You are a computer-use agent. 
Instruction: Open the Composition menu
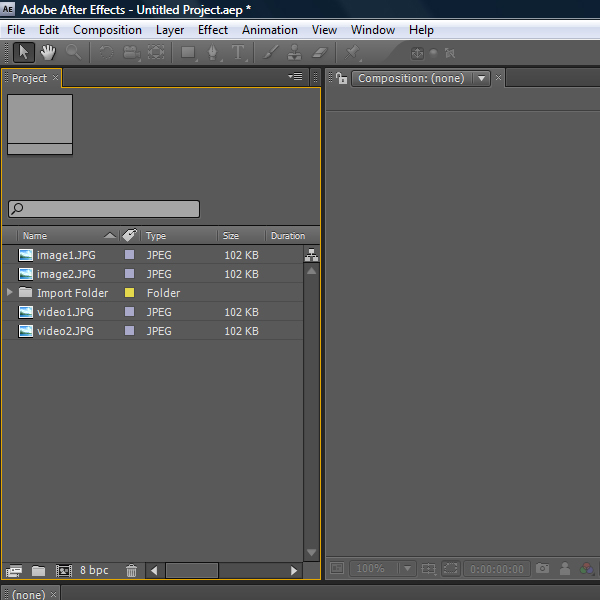coord(107,30)
